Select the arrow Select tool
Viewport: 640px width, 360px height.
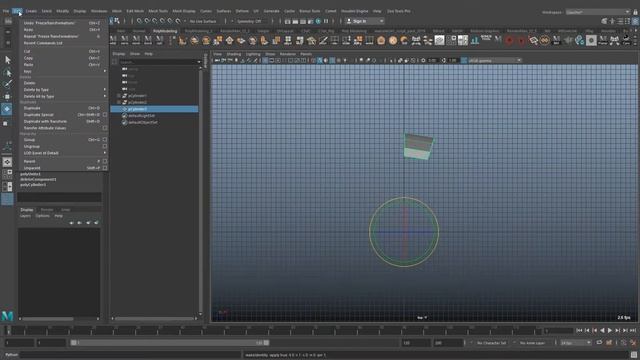[7, 60]
